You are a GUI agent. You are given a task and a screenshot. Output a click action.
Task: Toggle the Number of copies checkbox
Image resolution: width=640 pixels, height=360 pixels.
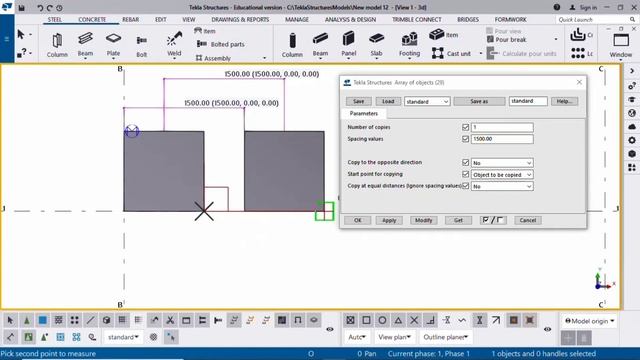[465, 127]
